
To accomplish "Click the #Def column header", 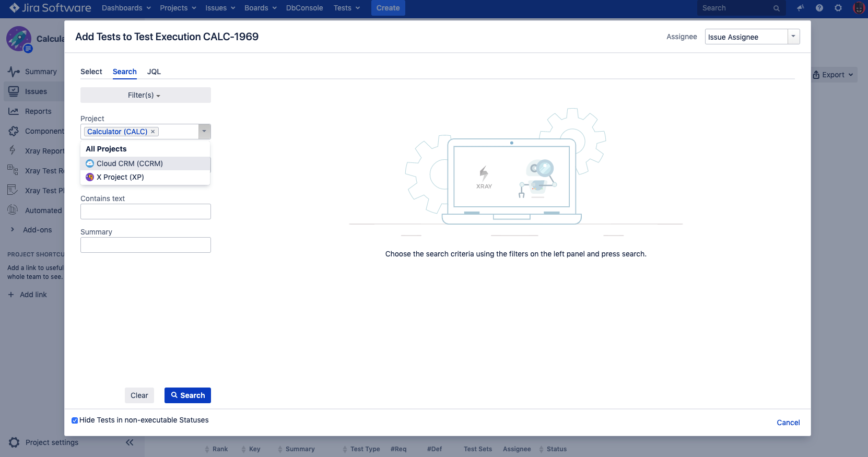I will coord(435,449).
